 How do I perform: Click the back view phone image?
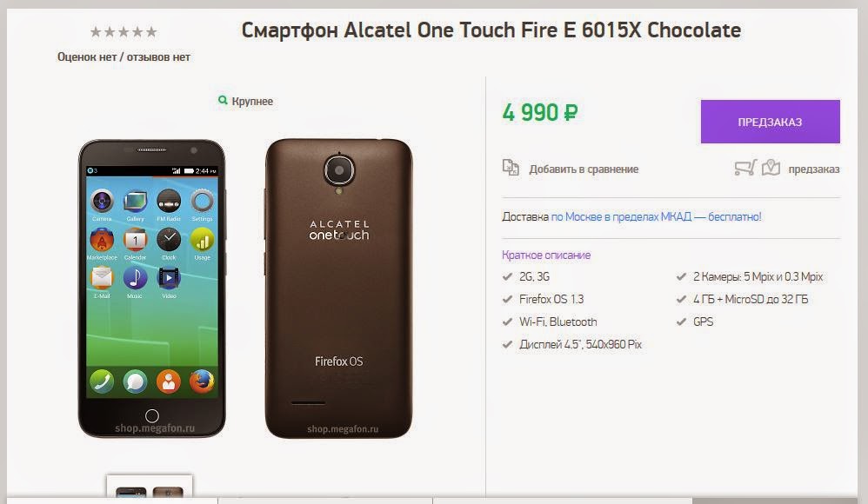pyautogui.click(x=339, y=288)
